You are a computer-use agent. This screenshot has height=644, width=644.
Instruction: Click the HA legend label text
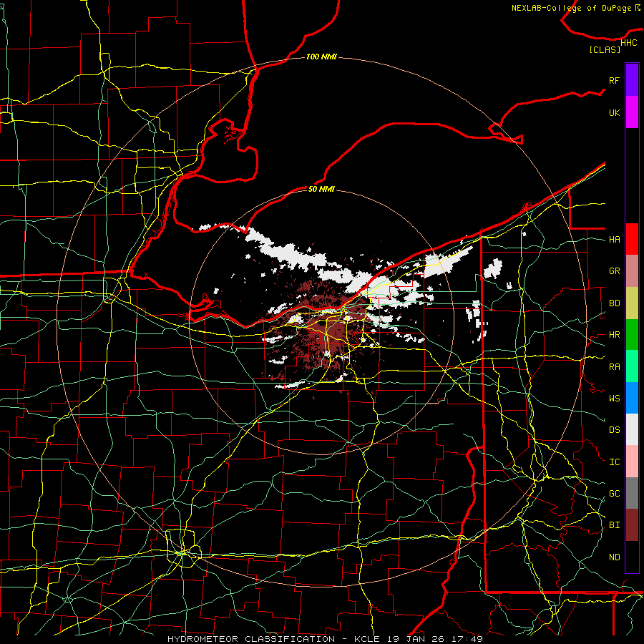click(x=614, y=240)
